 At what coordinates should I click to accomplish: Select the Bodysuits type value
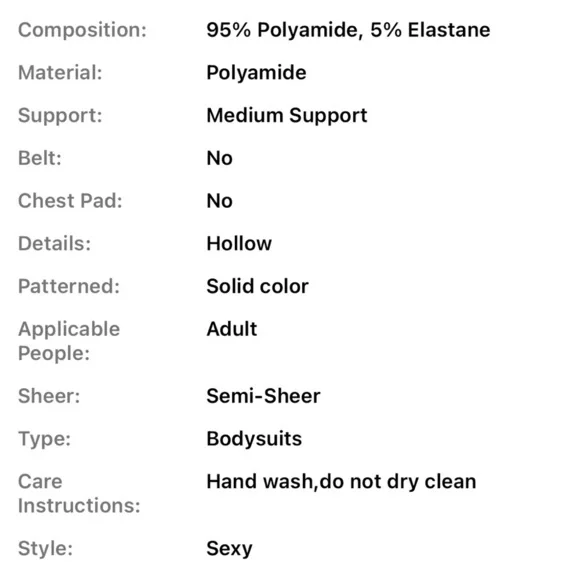point(254,439)
